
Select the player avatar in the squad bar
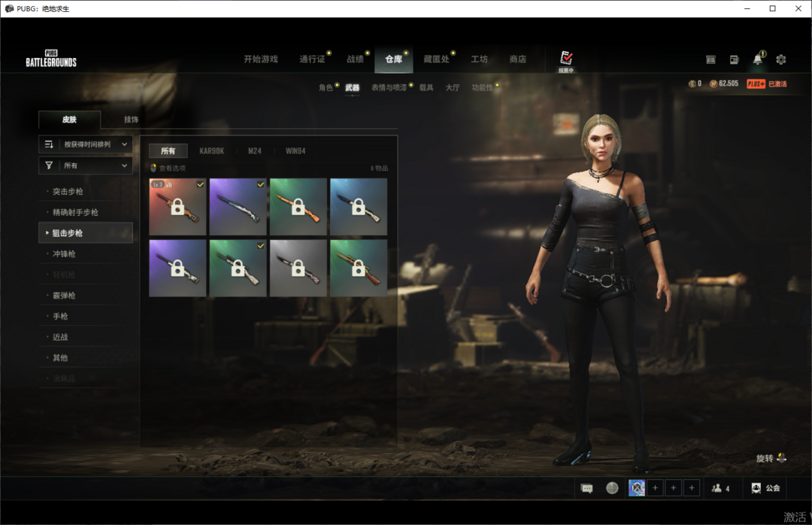(637, 487)
